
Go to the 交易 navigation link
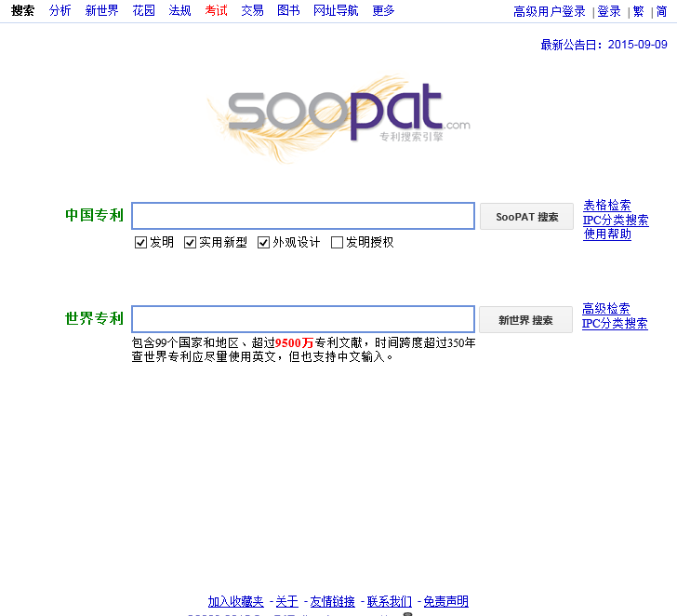pyautogui.click(x=252, y=10)
